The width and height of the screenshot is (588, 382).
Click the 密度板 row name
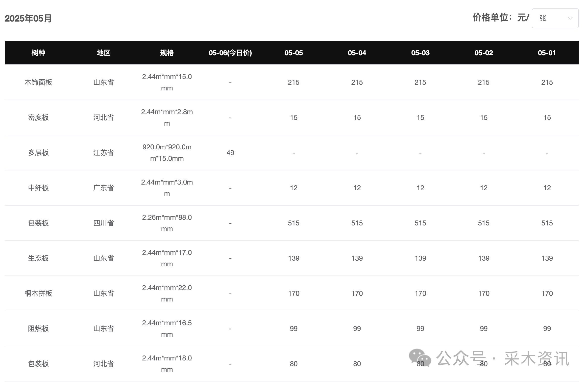click(38, 117)
